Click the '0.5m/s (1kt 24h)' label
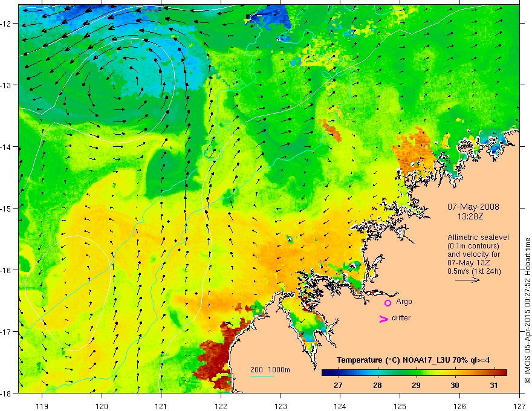Image resolution: width=532 pixels, height=411 pixels. pos(475,271)
